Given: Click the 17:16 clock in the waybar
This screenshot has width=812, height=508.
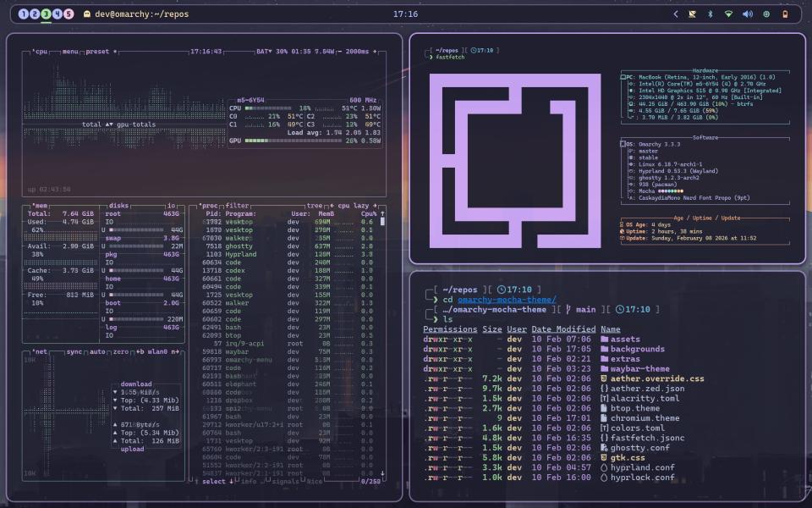Looking at the screenshot, I should [x=405, y=14].
